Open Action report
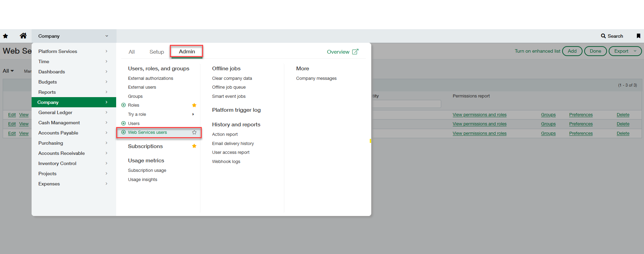This screenshot has height=254, width=644. [x=225, y=134]
